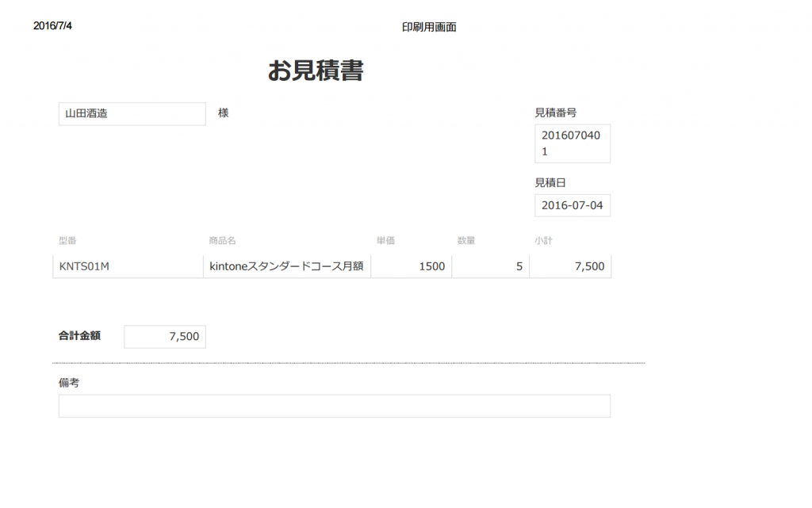The height and width of the screenshot is (508, 812).
Task: Click the quantity cell 5
Action: pyautogui.click(x=490, y=266)
